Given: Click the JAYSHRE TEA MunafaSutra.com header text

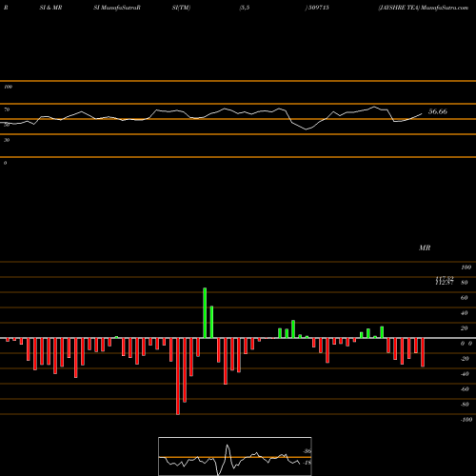Looking at the screenshot, I should click(423, 8).
